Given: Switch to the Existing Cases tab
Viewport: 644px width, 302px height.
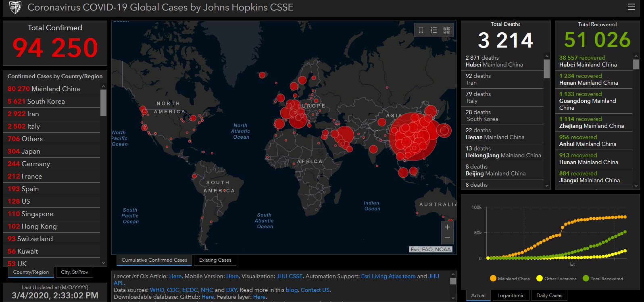Looking at the screenshot, I should pos(215,260).
